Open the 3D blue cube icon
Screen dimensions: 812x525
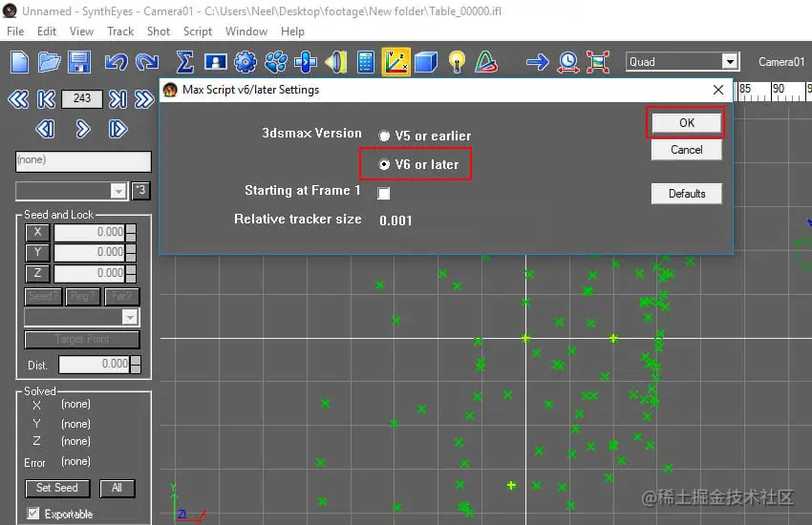[426, 62]
